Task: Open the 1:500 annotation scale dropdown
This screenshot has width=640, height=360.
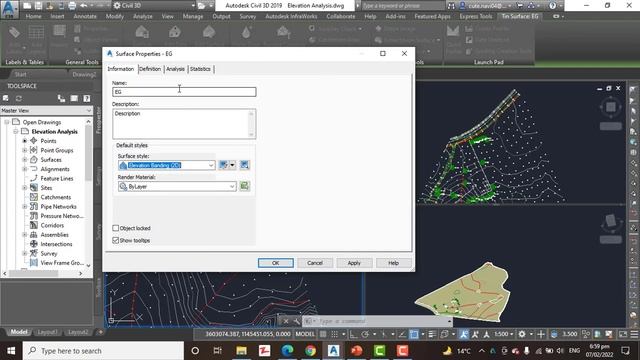Action: [504, 334]
